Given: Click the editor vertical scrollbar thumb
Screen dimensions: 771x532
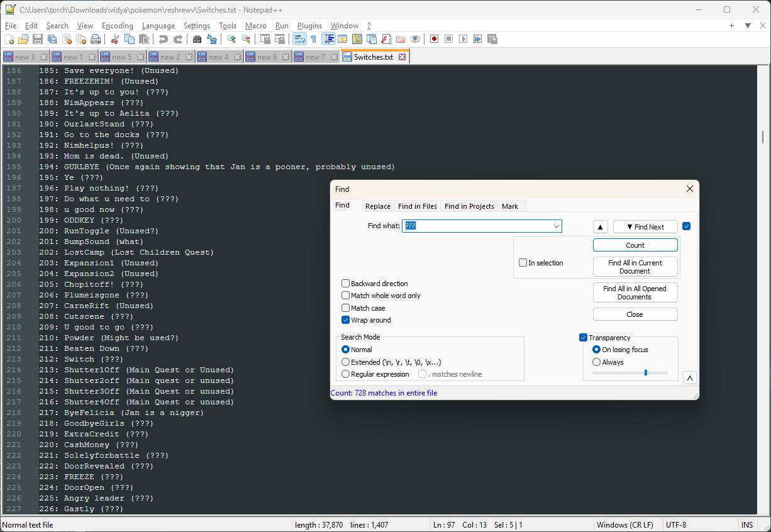Looking at the screenshot, I should [x=763, y=137].
